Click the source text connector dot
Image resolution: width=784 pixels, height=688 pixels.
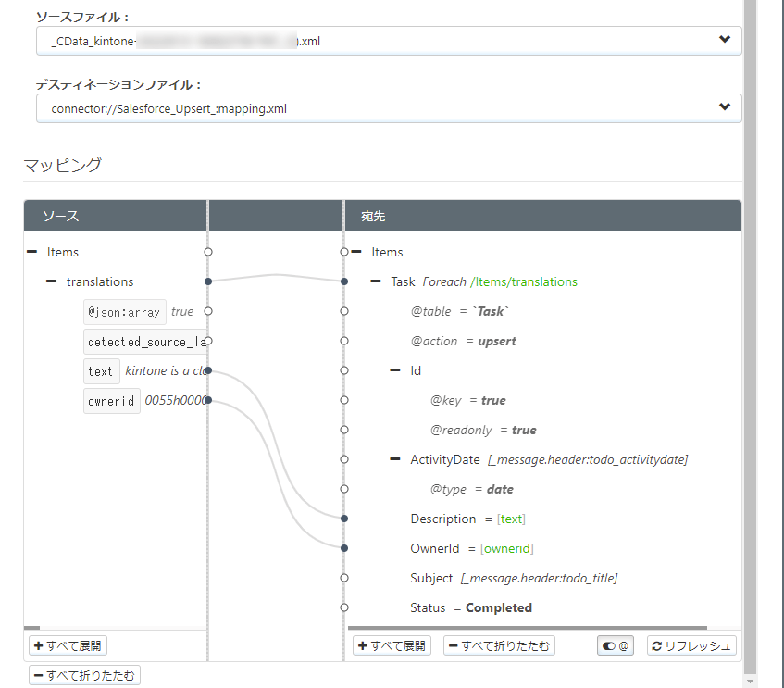(x=208, y=370)
